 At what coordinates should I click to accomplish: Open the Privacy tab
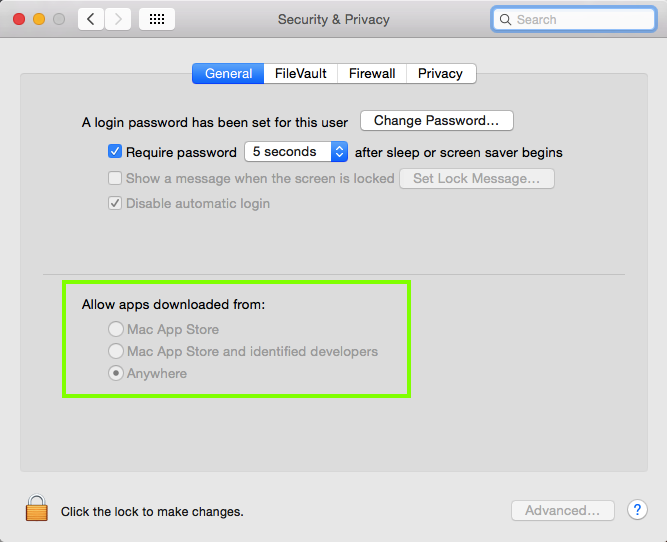click(440, 73)
